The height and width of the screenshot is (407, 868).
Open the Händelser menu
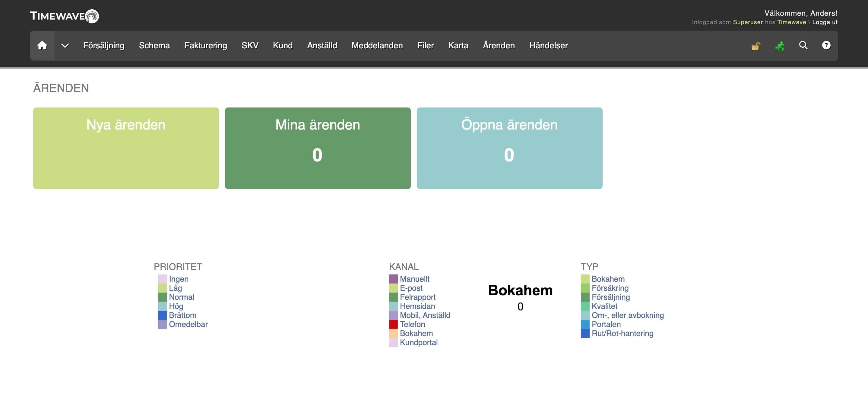(x=549, y=46)
